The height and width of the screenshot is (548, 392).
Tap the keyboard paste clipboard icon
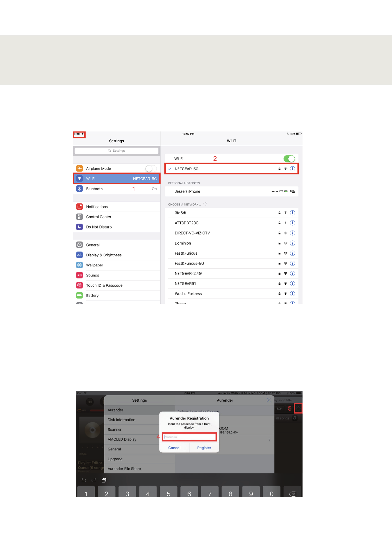pos(104,480)
